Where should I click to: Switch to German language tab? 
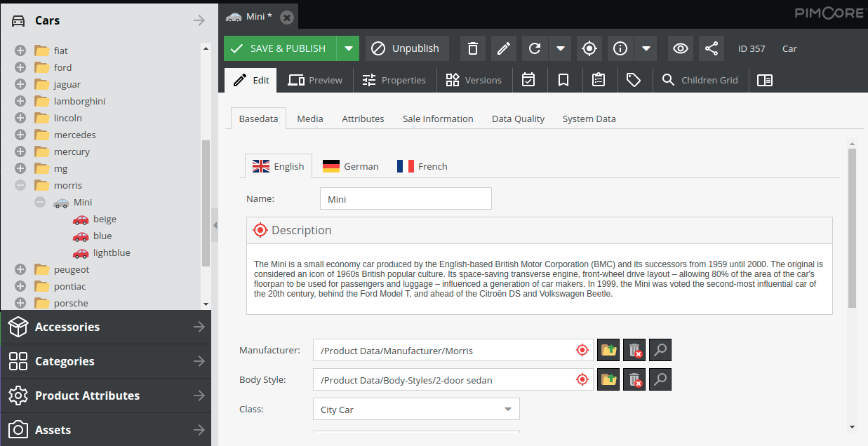click(350, 166)
